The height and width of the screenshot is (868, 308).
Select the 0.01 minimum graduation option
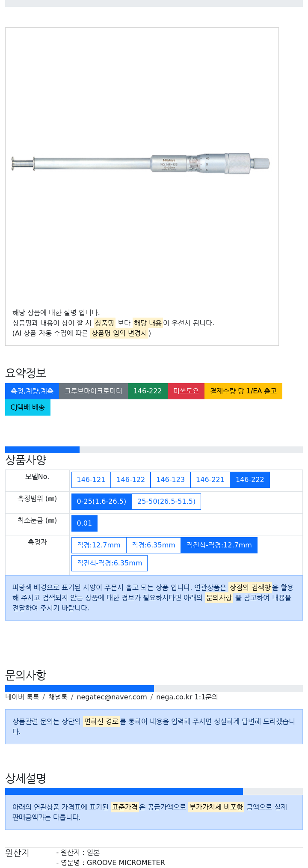point(84,523)
